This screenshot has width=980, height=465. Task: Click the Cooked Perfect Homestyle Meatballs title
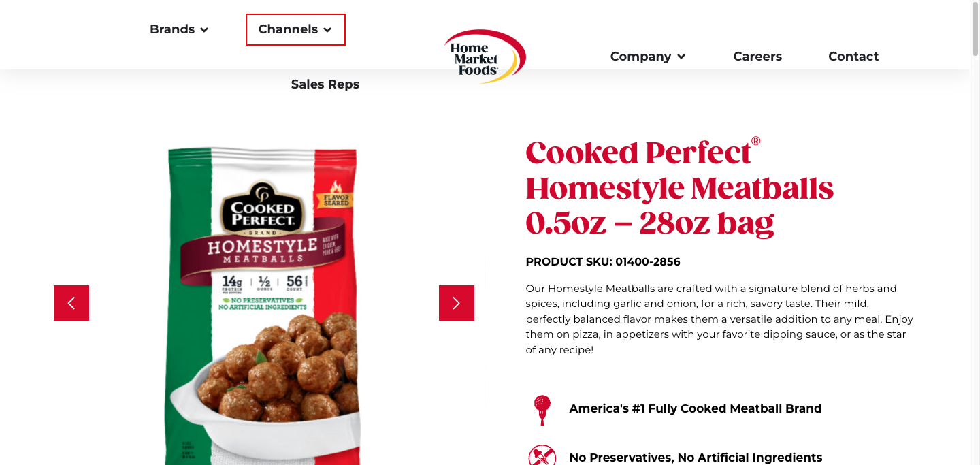[x=680, y=188]
